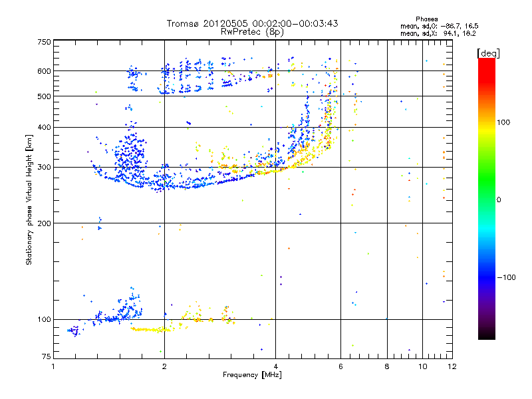Image resolution: width=532 pixels, height=399 pixels.
Task: Click the y-axis label '600'
Action: [x=44, y=71]
